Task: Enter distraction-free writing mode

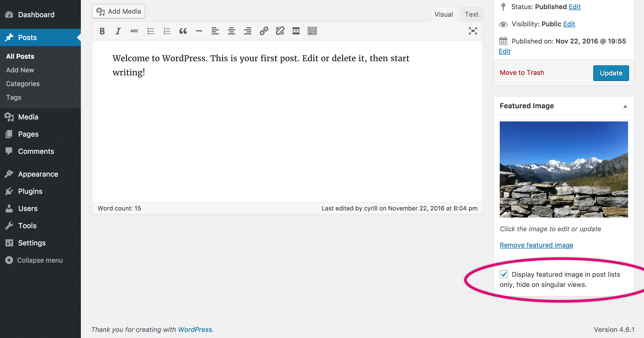Action: point(473,31)
